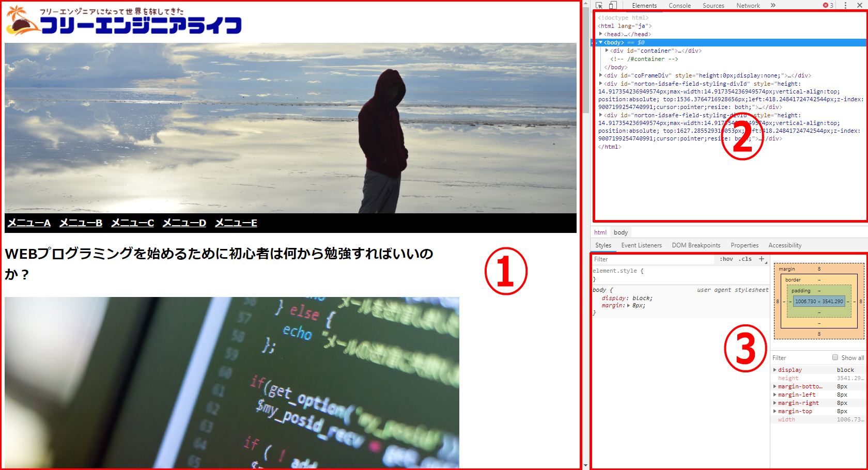
Task: Toggle the .cls element classes panel
Action: tap(745, 259)
